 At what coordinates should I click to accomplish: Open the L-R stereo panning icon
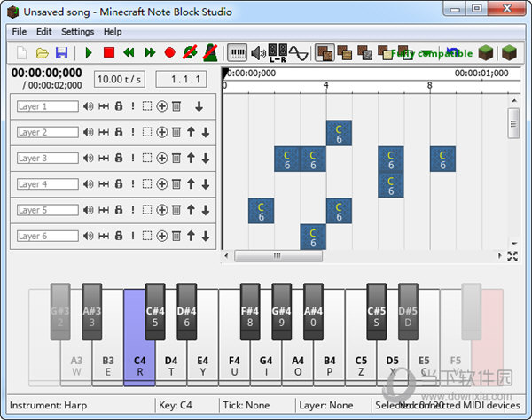click(278, 53)
